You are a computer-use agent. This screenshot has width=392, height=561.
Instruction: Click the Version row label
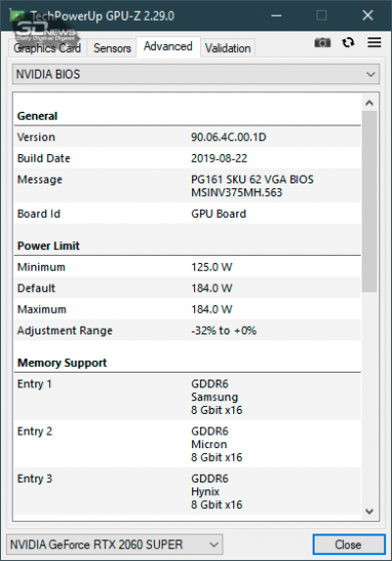coord(36,137)
